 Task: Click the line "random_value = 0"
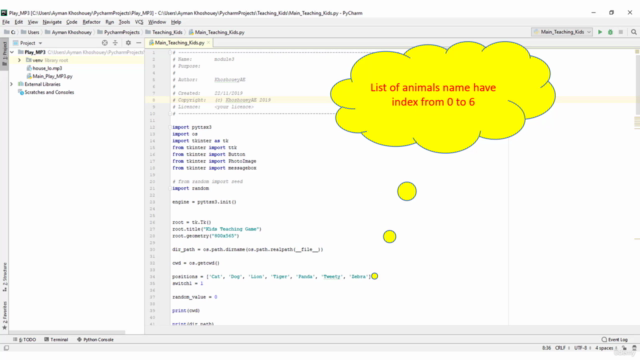click(194, 297)
